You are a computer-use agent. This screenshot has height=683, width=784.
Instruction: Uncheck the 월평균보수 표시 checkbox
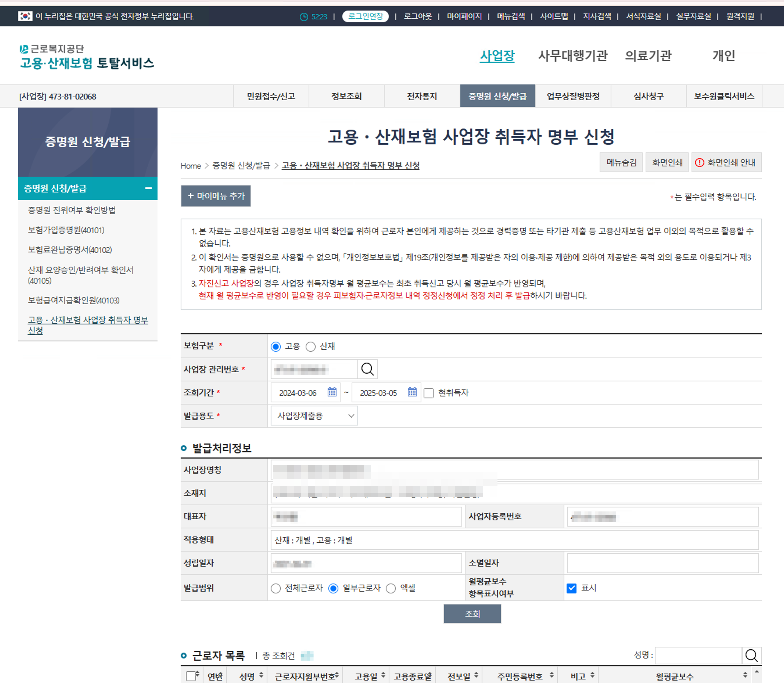tap(571, 588)
